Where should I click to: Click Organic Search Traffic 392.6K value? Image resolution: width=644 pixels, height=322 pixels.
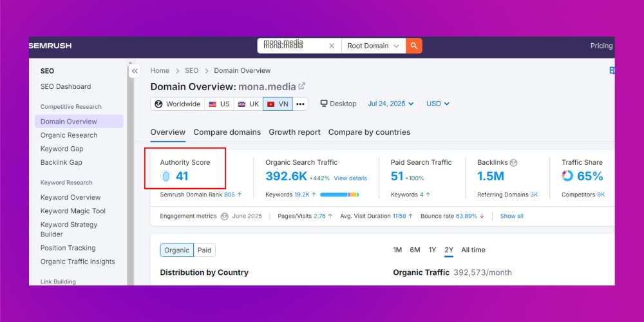click(287, 176)
